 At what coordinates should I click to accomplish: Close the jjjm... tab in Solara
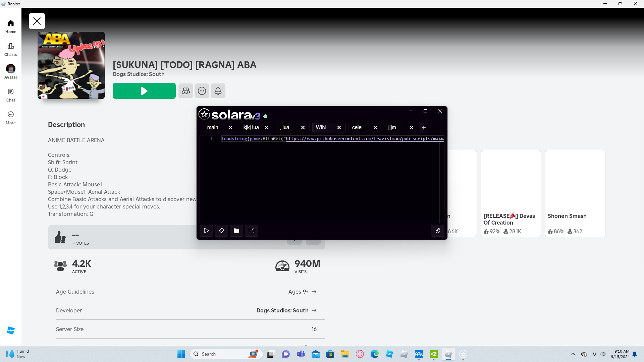(x=412, y=127)
